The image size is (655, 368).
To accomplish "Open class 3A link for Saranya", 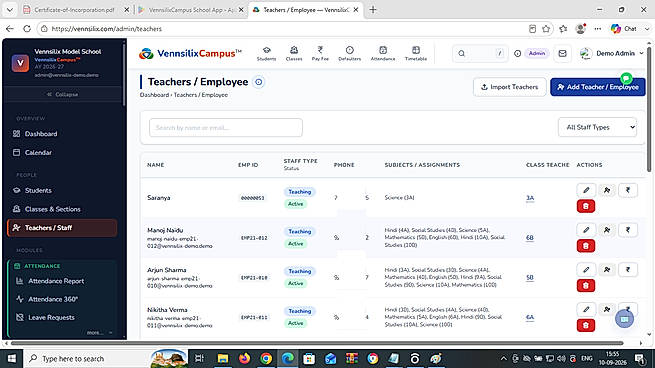I will coord(530,198).
